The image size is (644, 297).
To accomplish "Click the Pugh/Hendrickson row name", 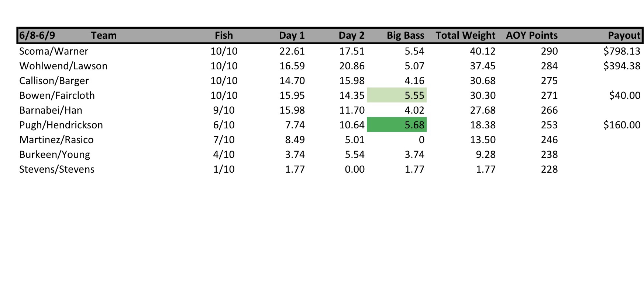I will [61, 125].
